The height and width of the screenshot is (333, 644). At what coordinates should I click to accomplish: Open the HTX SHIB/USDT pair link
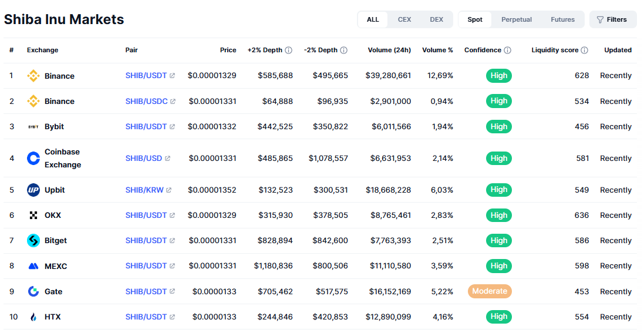pyautogui.click(x=146, y=317)
